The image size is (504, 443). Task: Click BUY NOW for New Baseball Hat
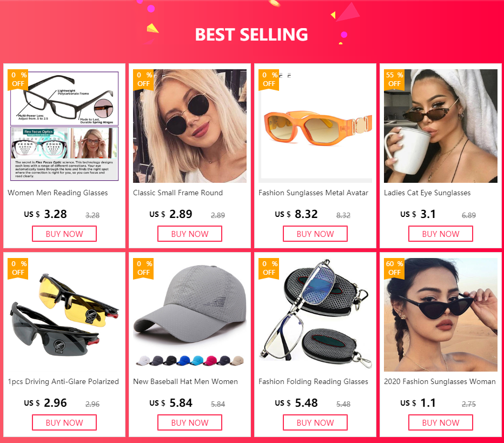190,422
